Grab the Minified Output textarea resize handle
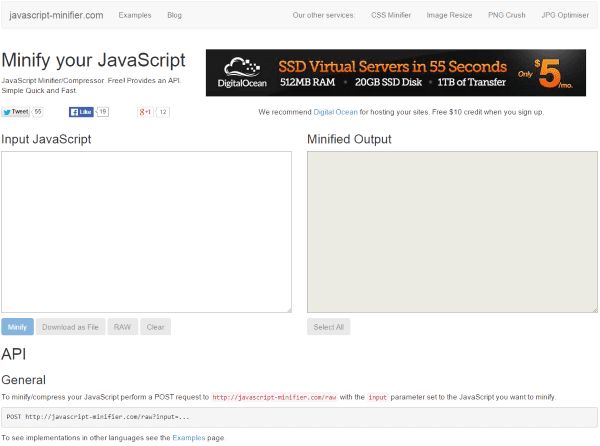This screenshot has width=600, height=446. (x=595, y=310)
